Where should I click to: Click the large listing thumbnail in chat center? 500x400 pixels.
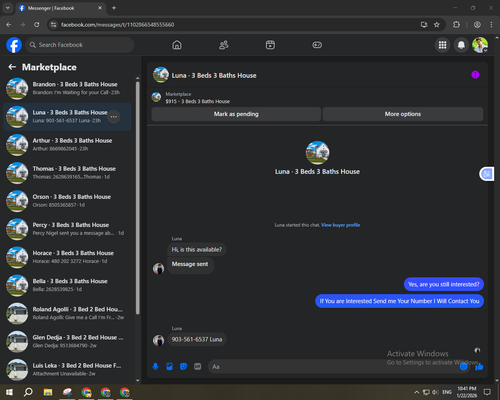click(317, 153)
